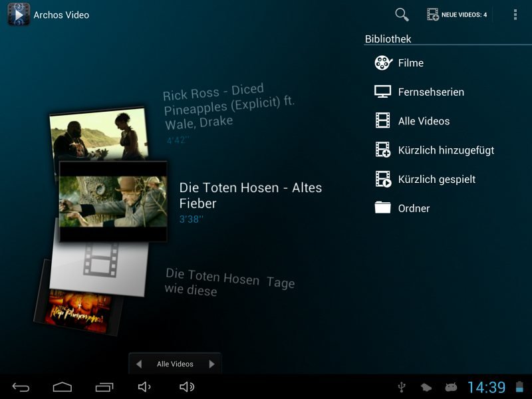Viewport: 532px width, 399px height.
Task: Select the Die Toten Hosen Tage wie diese title
Action: [229, 282]
